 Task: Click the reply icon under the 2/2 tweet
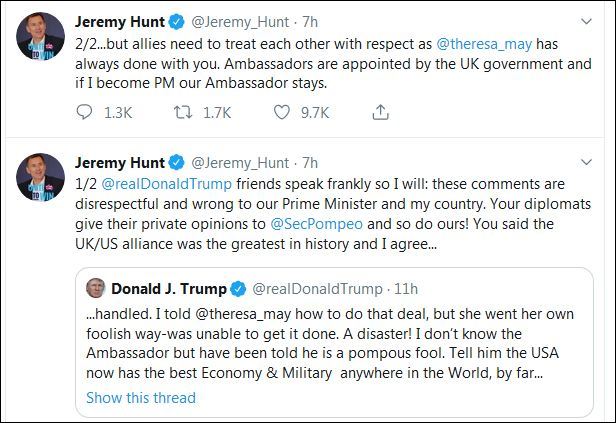(x=85, y=112)
